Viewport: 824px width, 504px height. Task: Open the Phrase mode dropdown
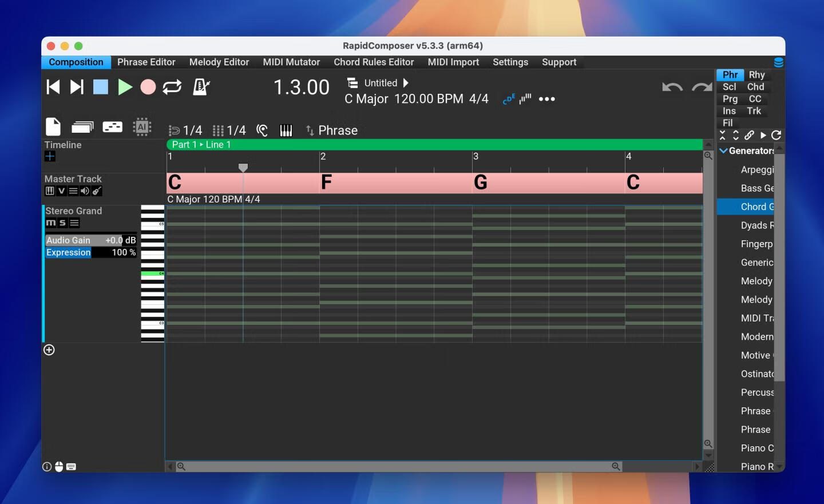[331, 130]
